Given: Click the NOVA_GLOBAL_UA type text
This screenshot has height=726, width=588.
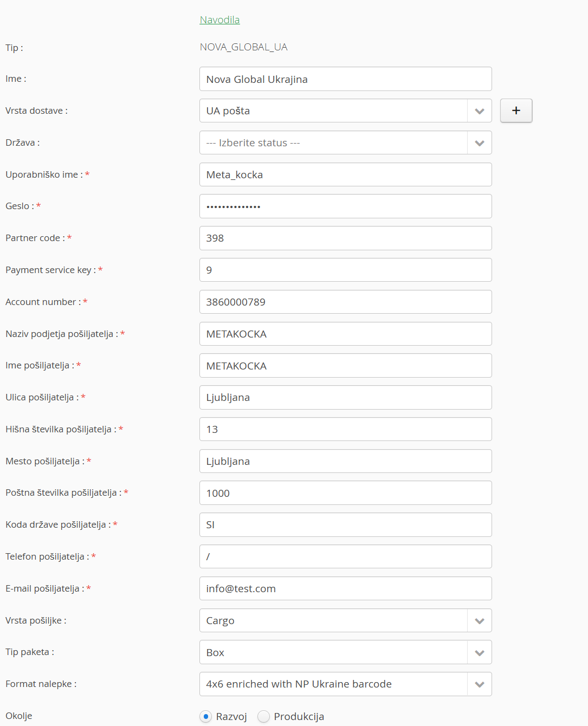Looking at the screenshot, I should [243, 47].
